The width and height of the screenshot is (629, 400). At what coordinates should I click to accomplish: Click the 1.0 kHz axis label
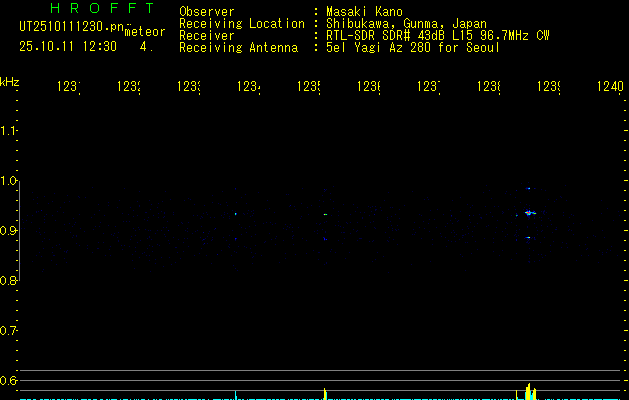pyautogui.click(x=8, y=181)
